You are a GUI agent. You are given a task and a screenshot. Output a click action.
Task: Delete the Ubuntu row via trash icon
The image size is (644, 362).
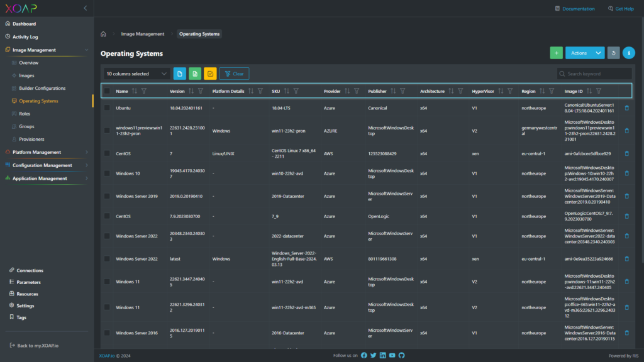[x=627, y=108]
